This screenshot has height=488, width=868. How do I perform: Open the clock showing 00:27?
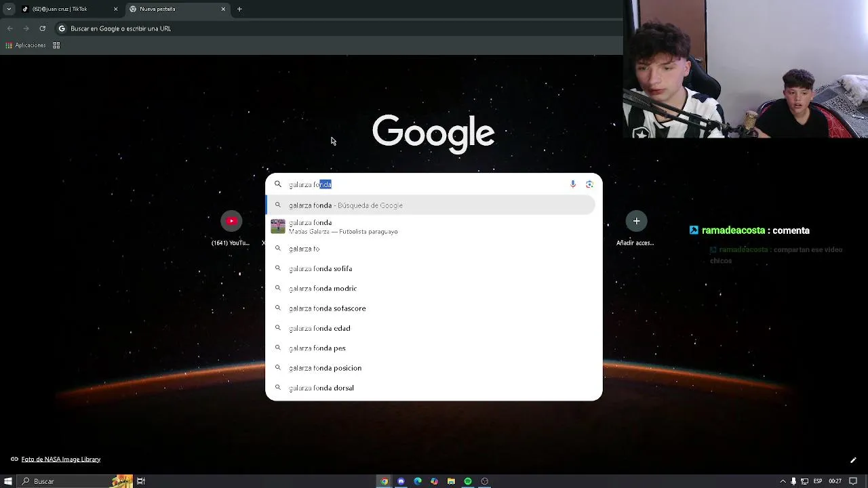[x=835, y=481]
